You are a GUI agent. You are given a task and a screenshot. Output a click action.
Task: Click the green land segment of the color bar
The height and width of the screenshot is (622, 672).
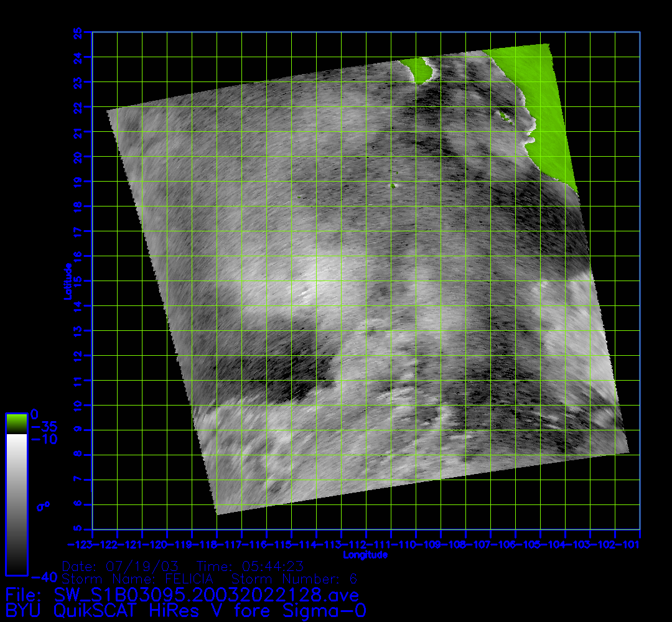16,423
